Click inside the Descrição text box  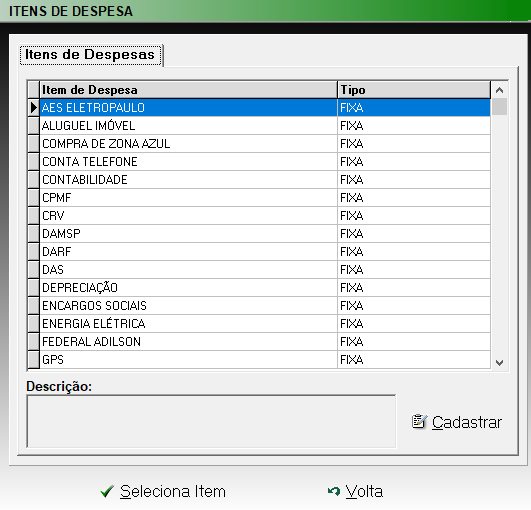[211, 422]
